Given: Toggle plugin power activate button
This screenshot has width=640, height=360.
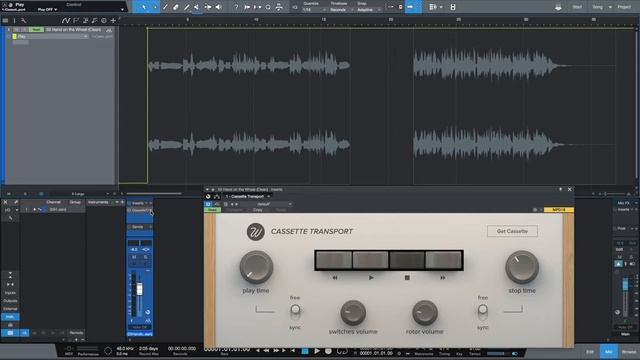Looking at the screenshot, I should 208,204.
